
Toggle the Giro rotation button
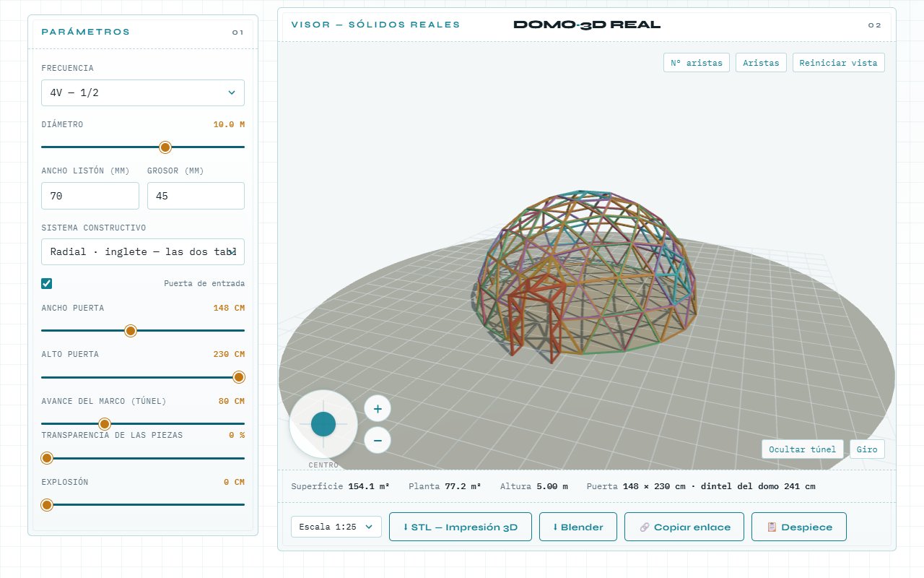[867, 449]
